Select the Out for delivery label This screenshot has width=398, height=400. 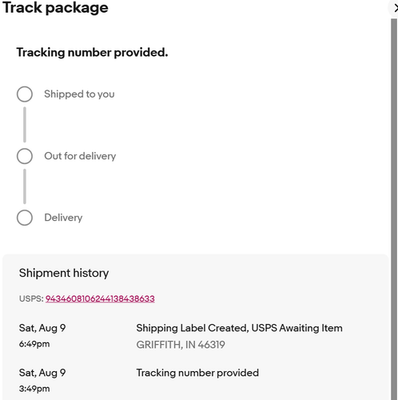[x=80, y=156]
